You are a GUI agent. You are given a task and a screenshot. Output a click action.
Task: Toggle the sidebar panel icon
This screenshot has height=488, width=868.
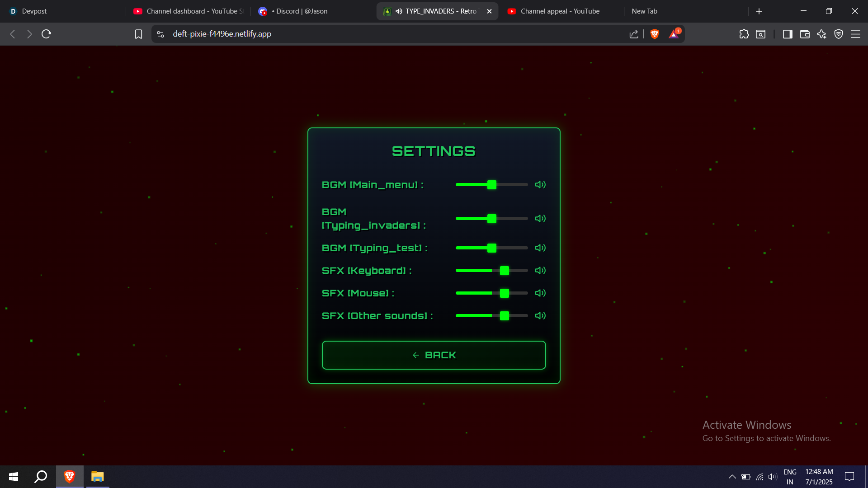click(x=787, y=34)
